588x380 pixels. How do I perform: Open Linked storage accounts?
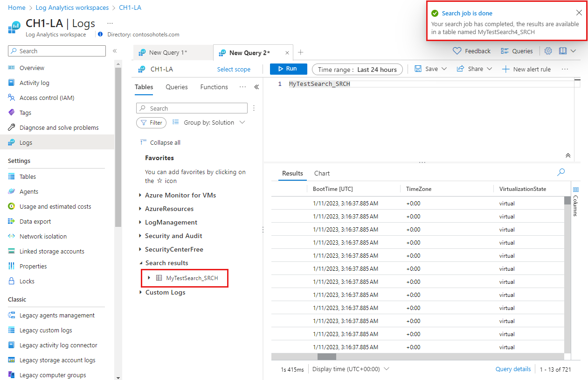[x=52, y=251]
